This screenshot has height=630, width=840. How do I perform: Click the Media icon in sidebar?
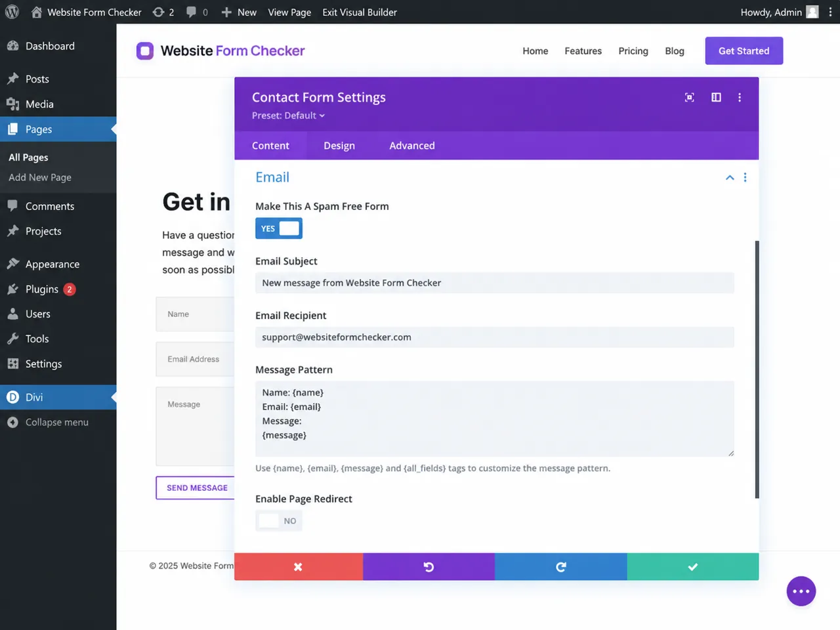[12, 104]
